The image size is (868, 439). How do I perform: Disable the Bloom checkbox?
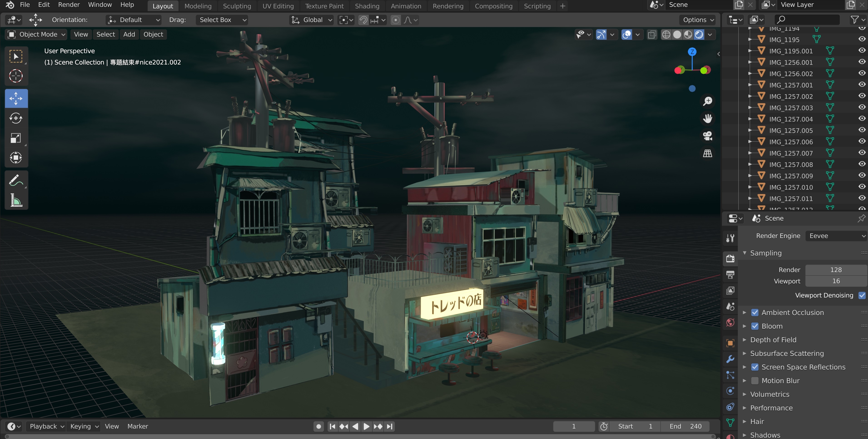[x=755, y=326]
